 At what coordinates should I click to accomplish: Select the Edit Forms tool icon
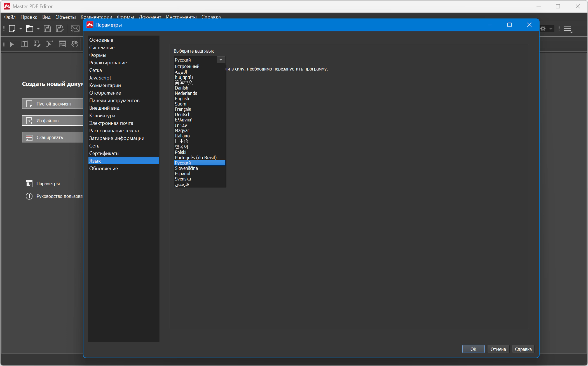coord(62,44)
